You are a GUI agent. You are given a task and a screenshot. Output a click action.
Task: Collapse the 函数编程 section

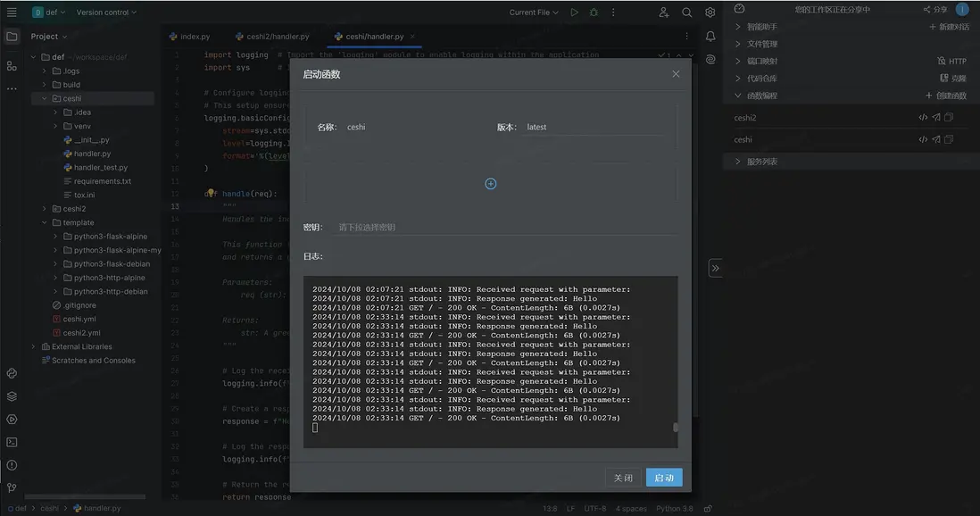tap(738, 96)
